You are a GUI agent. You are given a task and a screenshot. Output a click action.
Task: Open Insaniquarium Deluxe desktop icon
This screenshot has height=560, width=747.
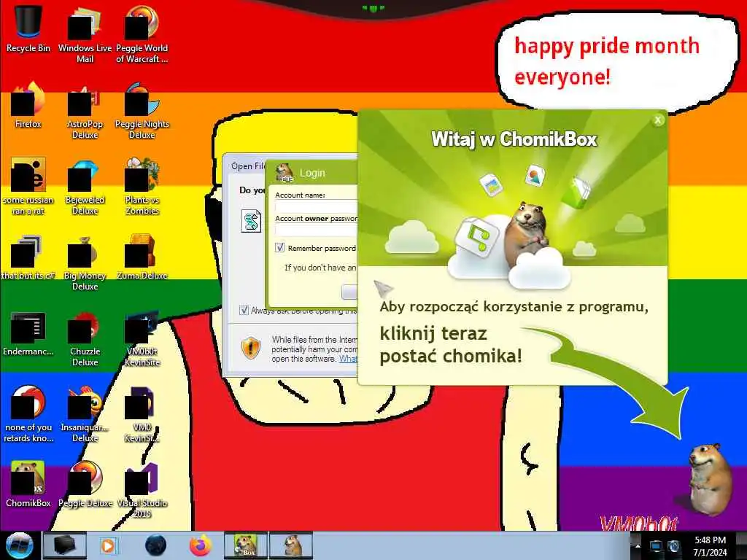point(85,414)
